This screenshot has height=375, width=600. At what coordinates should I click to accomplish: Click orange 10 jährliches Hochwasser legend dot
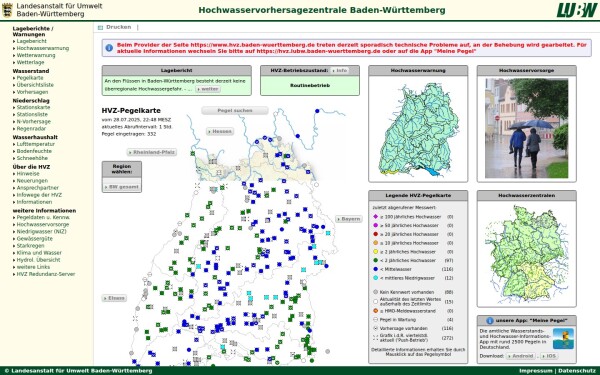coord(375,243)
